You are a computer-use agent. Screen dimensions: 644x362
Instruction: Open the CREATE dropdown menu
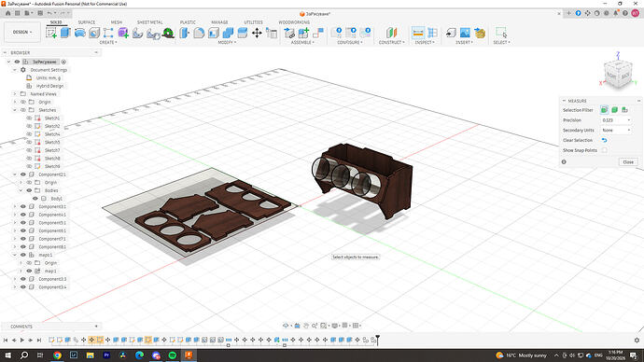pyautogui.click(x=108, y=42)
